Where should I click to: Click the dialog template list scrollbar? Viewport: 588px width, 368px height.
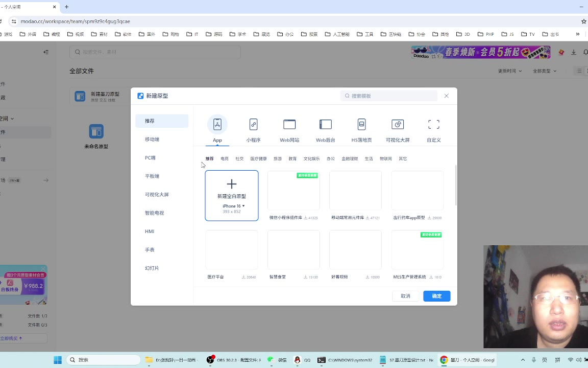456,185
